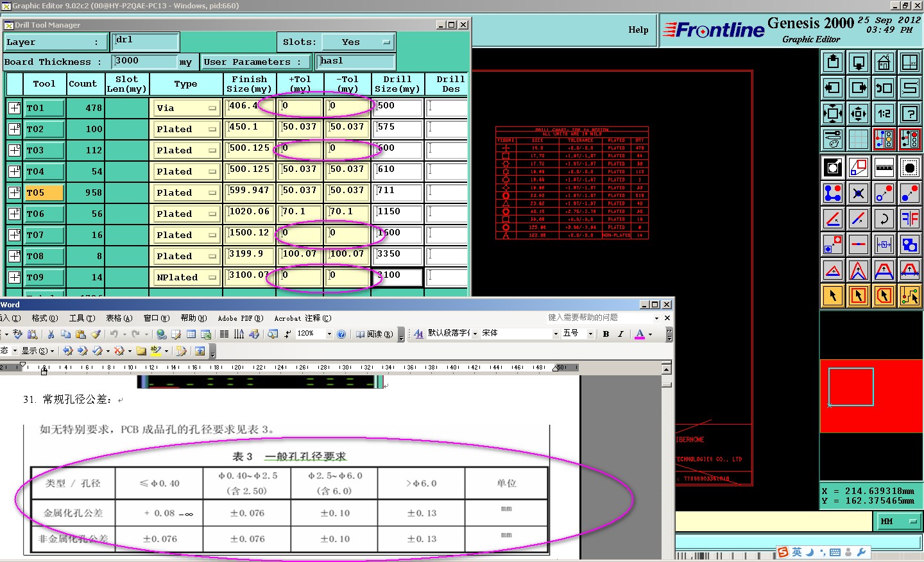
Task: Click the User Parameters field showing hasl
Action: pos(357,62)
